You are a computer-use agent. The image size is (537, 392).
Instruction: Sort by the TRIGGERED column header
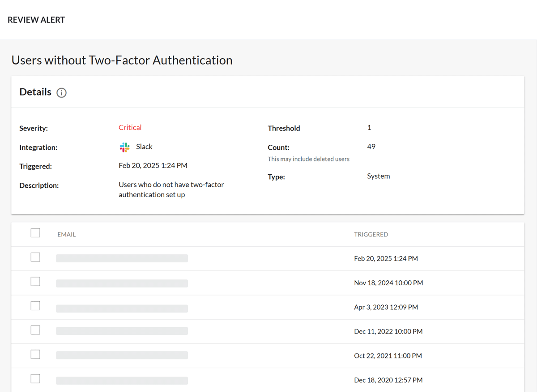pos(371,235)
